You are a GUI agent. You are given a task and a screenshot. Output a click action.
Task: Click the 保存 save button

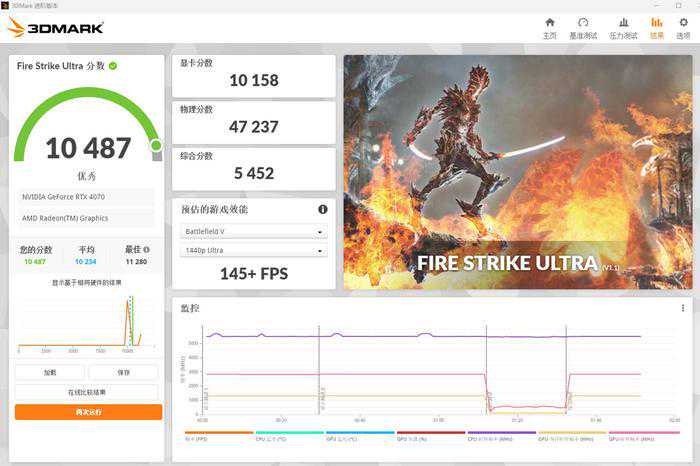(x=123, y=372)
